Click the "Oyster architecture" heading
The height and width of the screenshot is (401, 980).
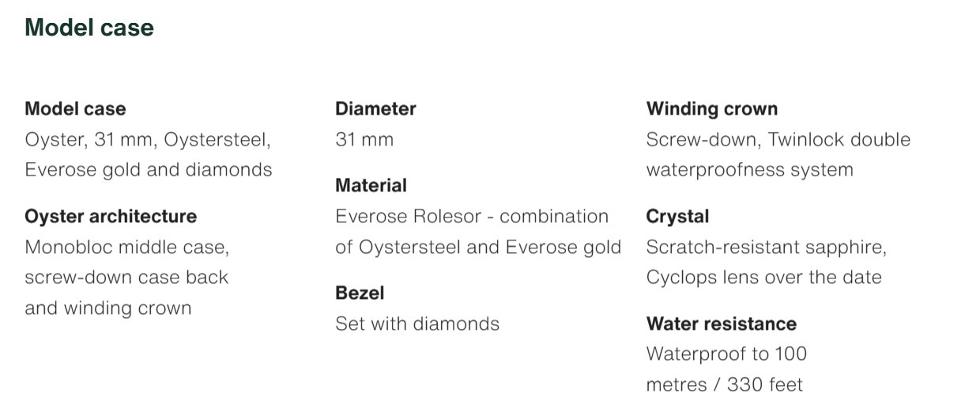(x=111, y=217)
